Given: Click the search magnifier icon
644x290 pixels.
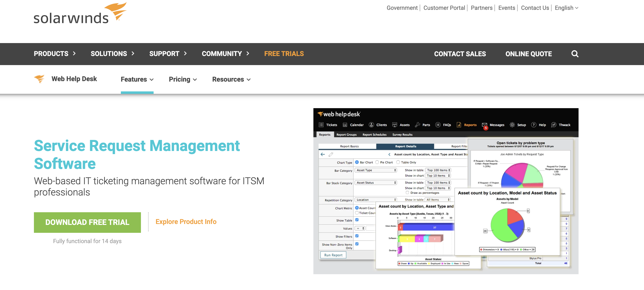Looking at the screenshot, I should [x=575, y=54].
